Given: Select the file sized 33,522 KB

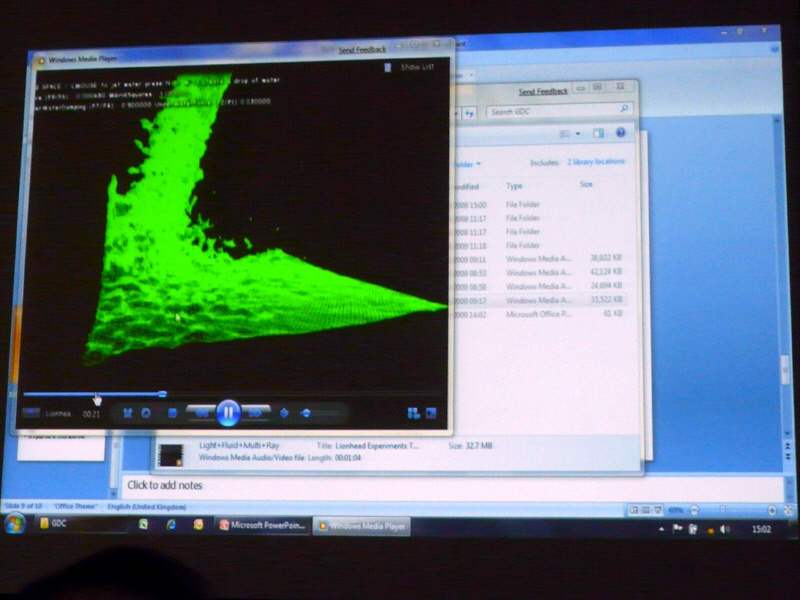Looking at the screenshot, I should [x=538, y=300].
